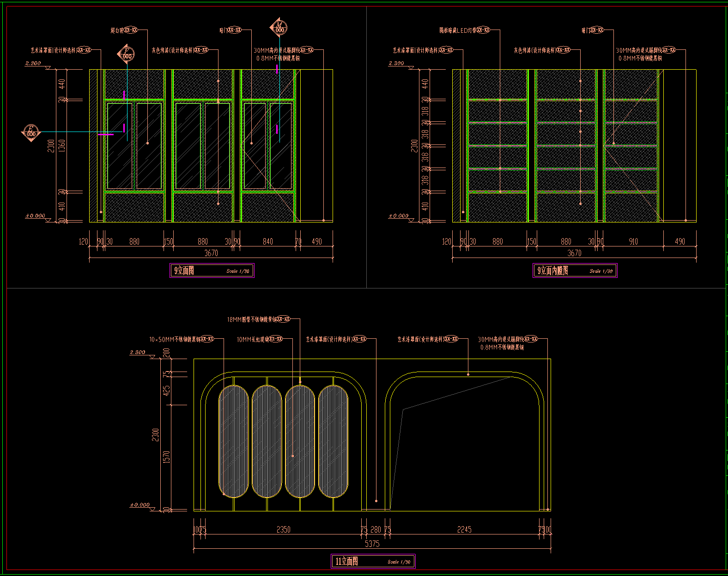728x576 pixels.
Task: Select the ±0.000 level marker in 9立面图
Action: coord(36,216)
